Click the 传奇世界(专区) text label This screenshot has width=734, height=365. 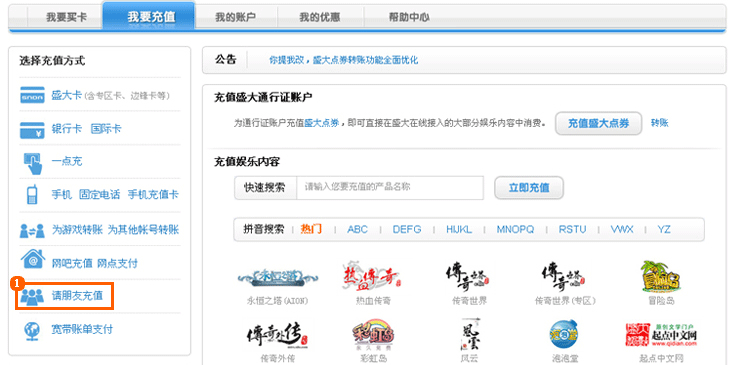point(565,300)
